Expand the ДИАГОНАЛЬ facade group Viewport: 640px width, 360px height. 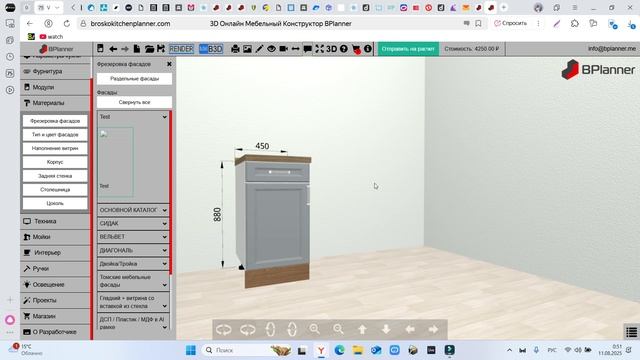point(133,250)
